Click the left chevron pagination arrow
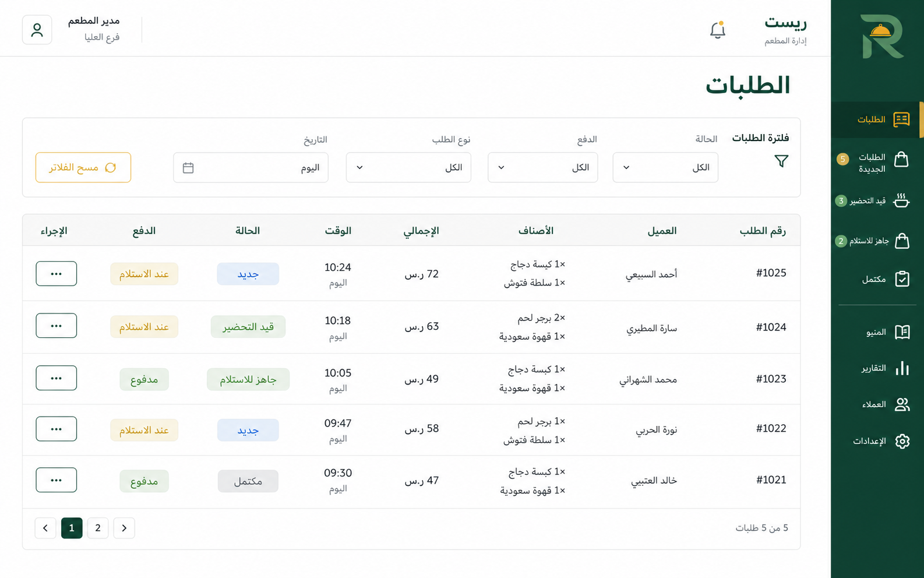Image resolution: width=924 pixels, height=578 pixels. click(45, 528)
